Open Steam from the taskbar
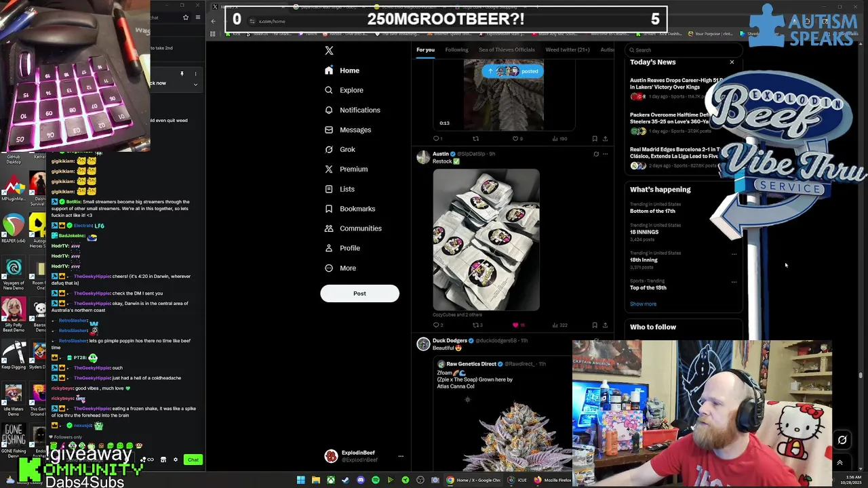 click(x=345, y=480)
